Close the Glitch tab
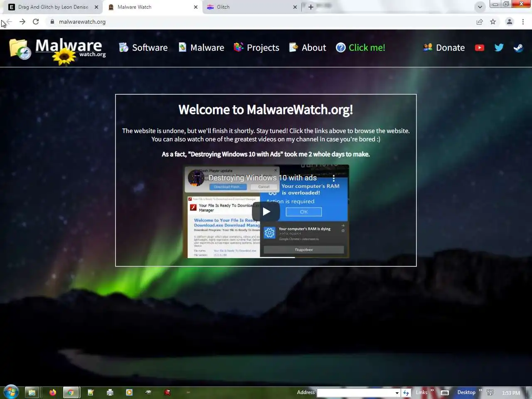This screenshot has height=399, width=532. point(295,7)
